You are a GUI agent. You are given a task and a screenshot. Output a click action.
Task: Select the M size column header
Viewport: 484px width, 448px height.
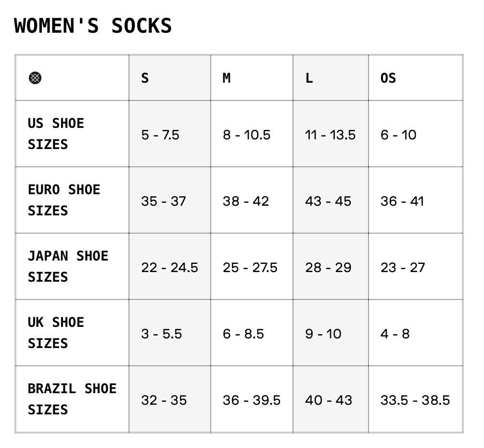[227, 78]
